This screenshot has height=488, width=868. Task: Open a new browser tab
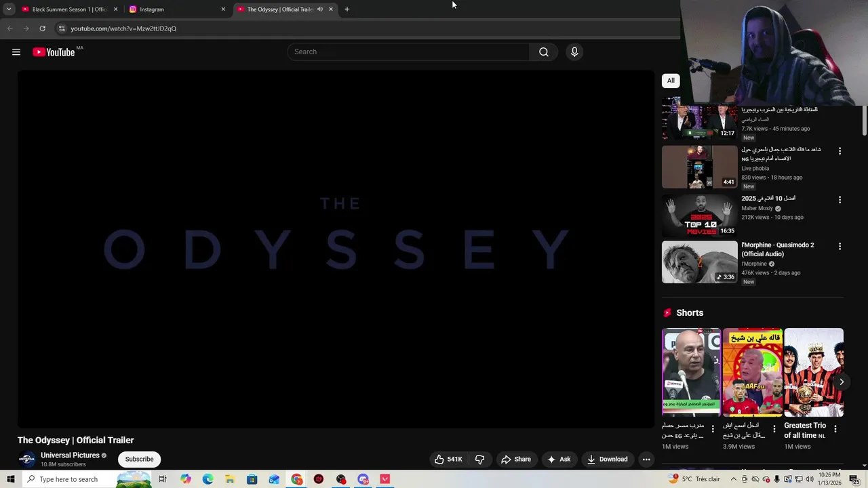pyautogui.click(x=347, y=9)
